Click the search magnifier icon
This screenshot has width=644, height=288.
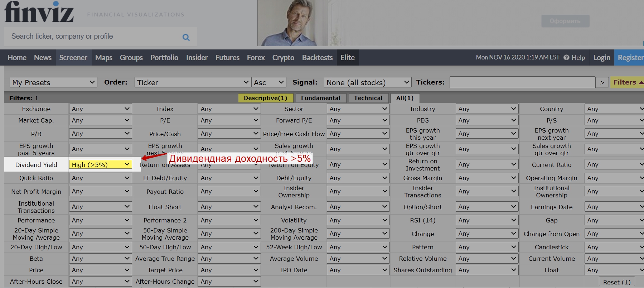tap(186, 37)
